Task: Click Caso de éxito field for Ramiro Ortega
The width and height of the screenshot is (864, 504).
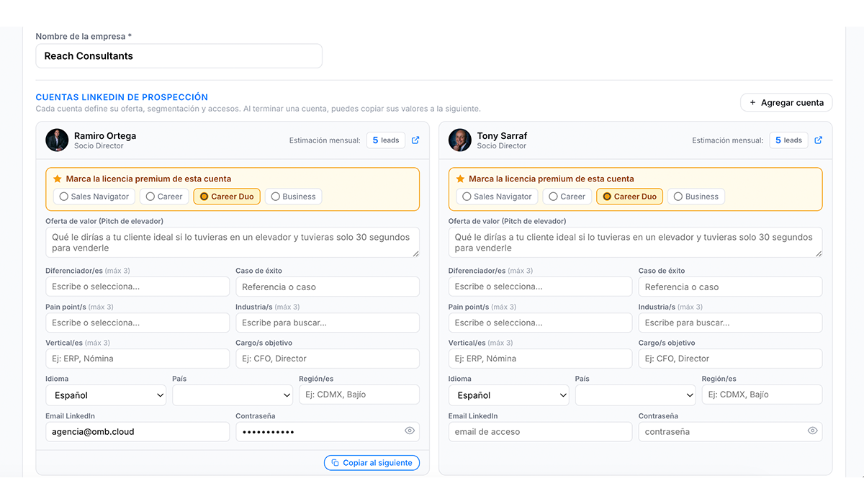Action: (x=328, y=287)
